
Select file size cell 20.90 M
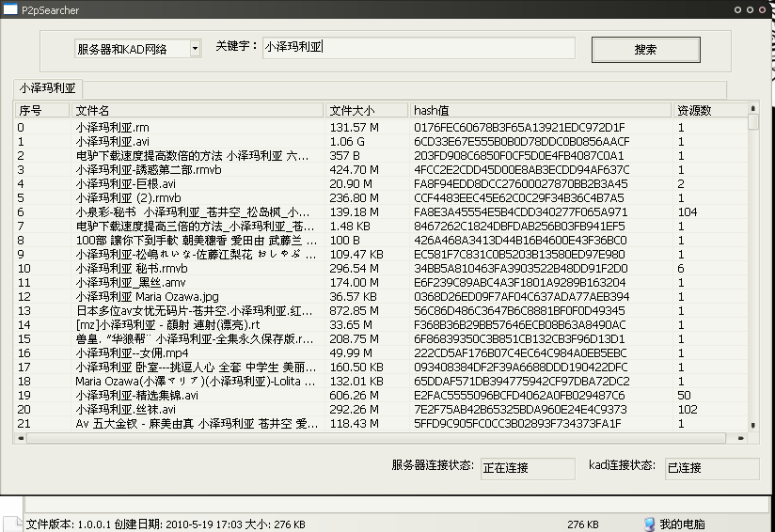(352, 183)
